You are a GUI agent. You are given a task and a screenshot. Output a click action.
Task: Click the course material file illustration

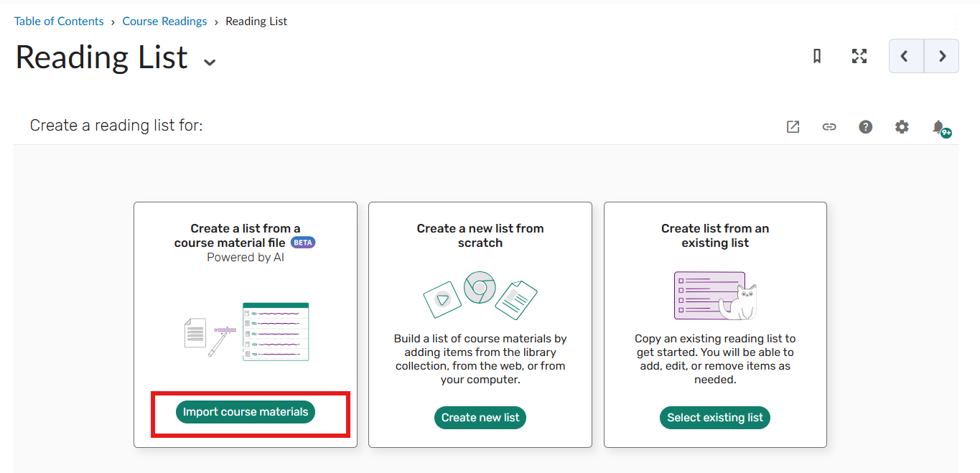point(246,331)
